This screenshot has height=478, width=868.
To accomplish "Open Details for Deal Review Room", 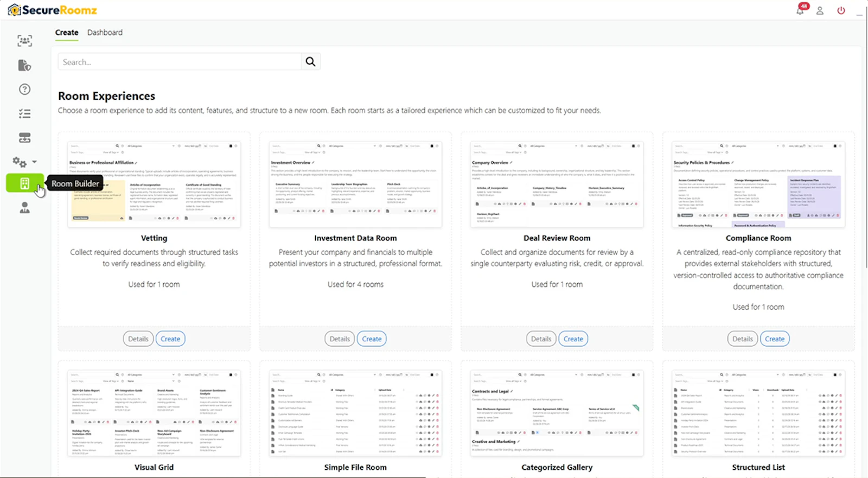I will pyautogui.click(x=541, y=339).
